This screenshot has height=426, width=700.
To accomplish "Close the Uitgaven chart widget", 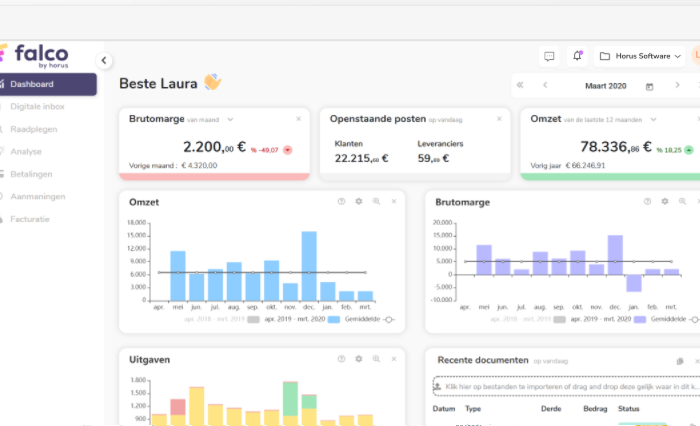I will (394, 359).
